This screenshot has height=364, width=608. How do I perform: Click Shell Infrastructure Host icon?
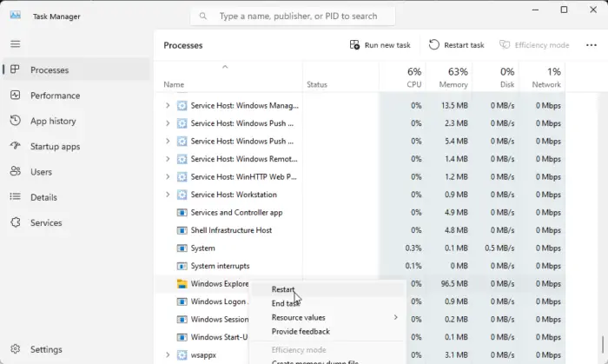[182, 230]
